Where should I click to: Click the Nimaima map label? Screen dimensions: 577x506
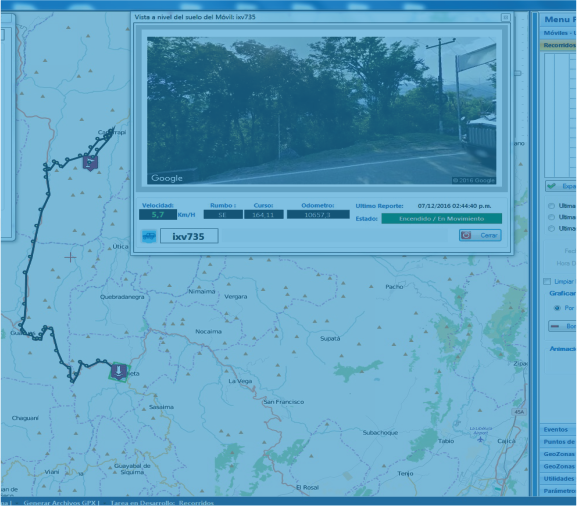(x=202, y=291)
